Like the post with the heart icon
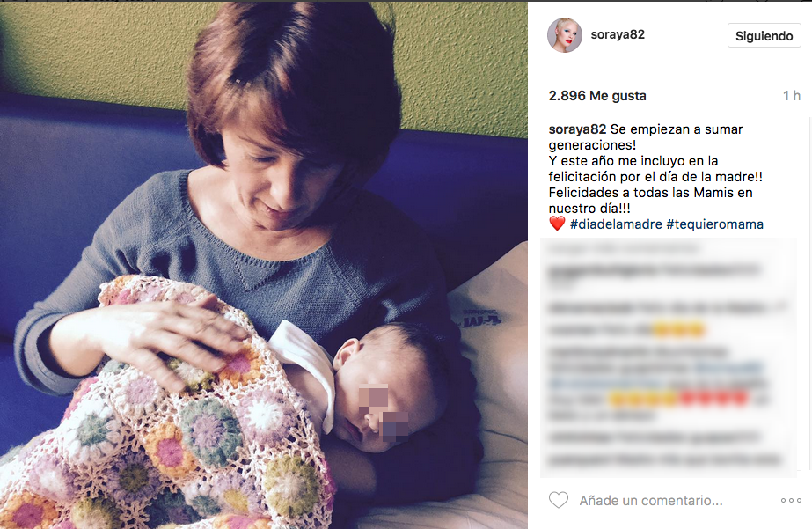Screen dimensions: 812x529 click(x=559, y=500)
